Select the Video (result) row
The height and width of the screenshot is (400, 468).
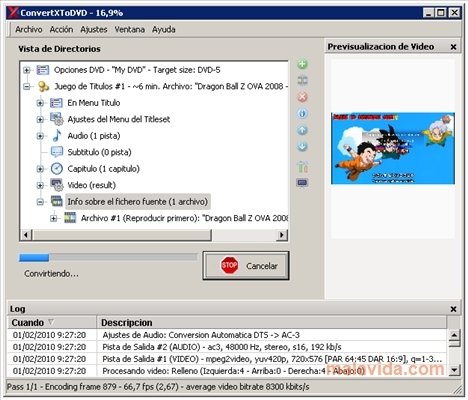[92, 185]
